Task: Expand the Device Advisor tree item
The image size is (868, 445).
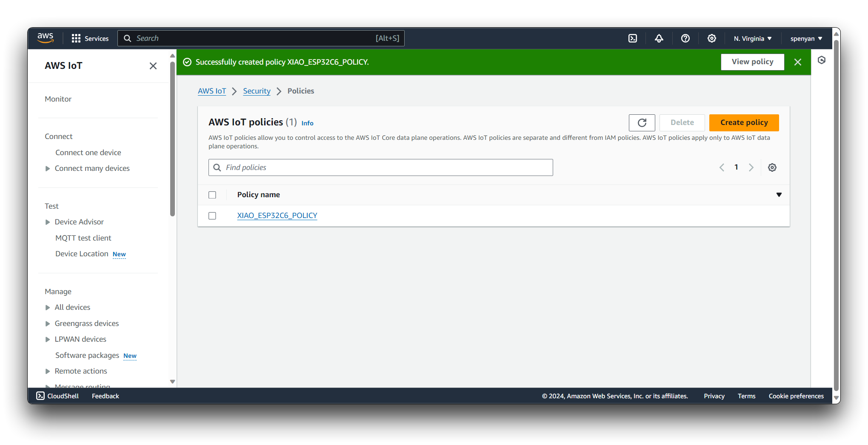Action: [x=48, y=222]
